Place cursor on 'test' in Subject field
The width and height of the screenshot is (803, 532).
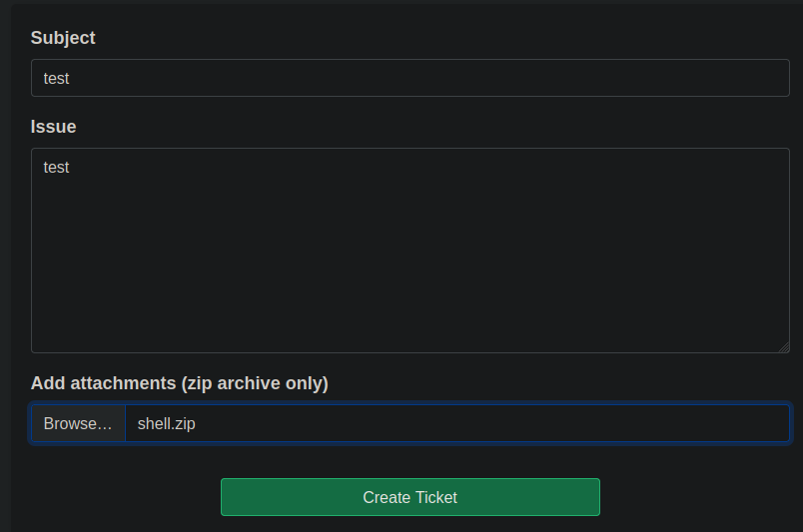pos(57,78)
